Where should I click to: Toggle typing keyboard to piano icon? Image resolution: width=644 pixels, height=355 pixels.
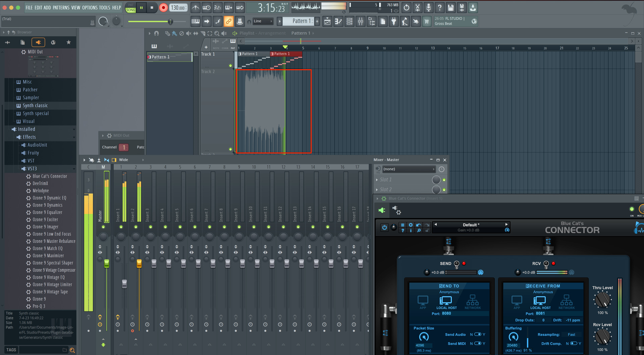coord(196,21)
